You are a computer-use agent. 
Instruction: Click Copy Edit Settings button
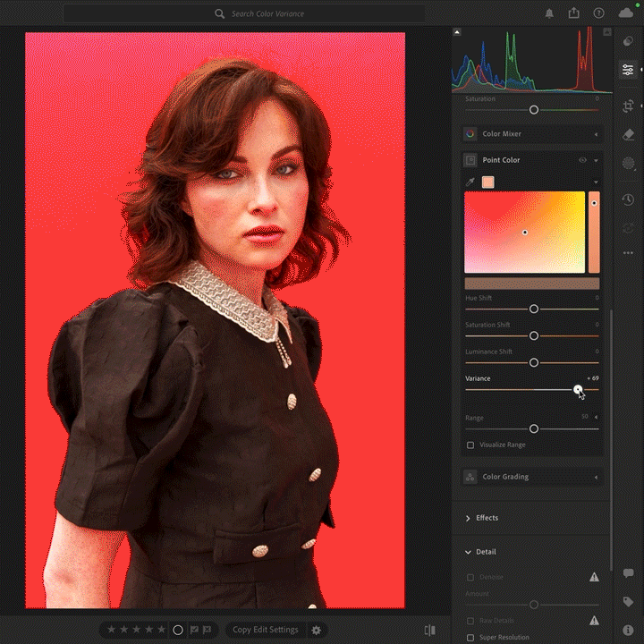(x=266, y=630)
